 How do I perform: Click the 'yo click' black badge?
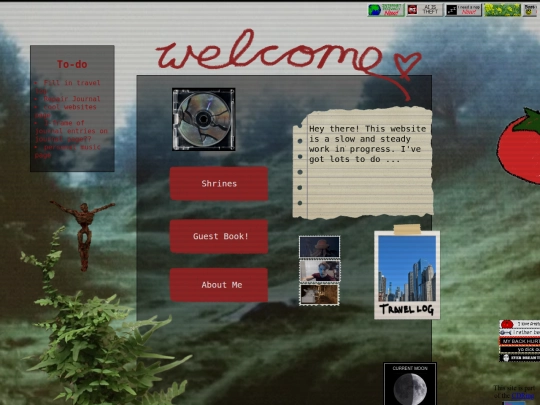coord(520,349)
